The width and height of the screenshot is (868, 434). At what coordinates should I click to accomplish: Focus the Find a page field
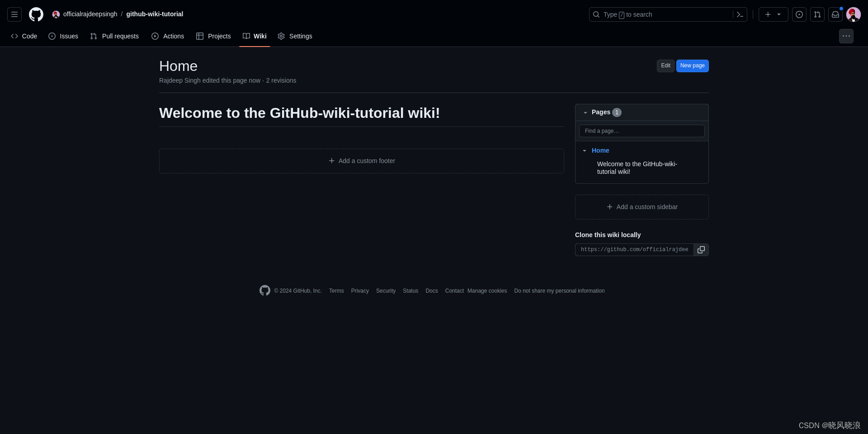[x=642, y=131]
